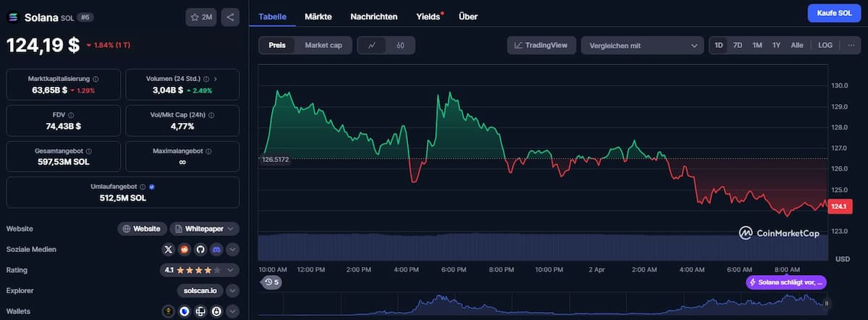Click the 126.5172 opening price label
This screenshot has width=868, height=320.
click(x=275, y=159)
